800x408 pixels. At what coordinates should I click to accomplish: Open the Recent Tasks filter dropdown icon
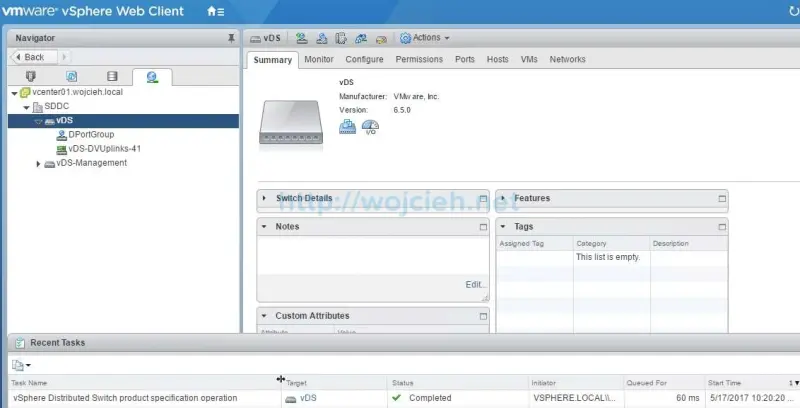[x=21, y=365]
